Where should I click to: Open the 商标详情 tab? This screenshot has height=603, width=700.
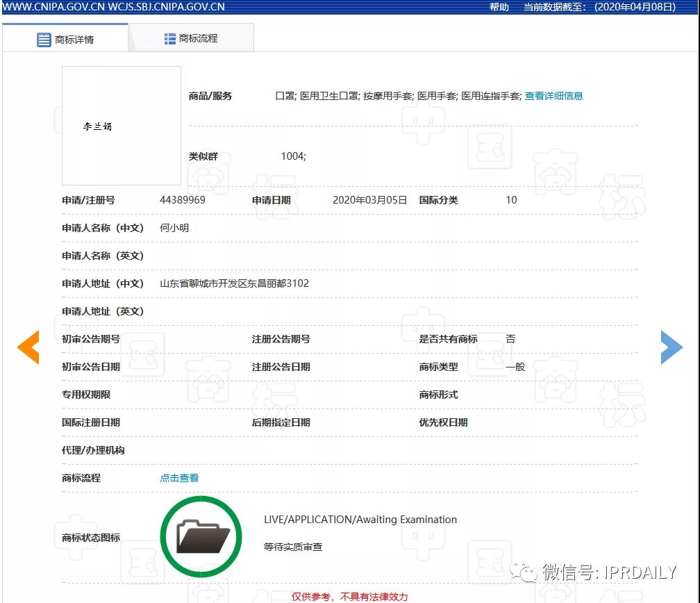tap(65, 39)
